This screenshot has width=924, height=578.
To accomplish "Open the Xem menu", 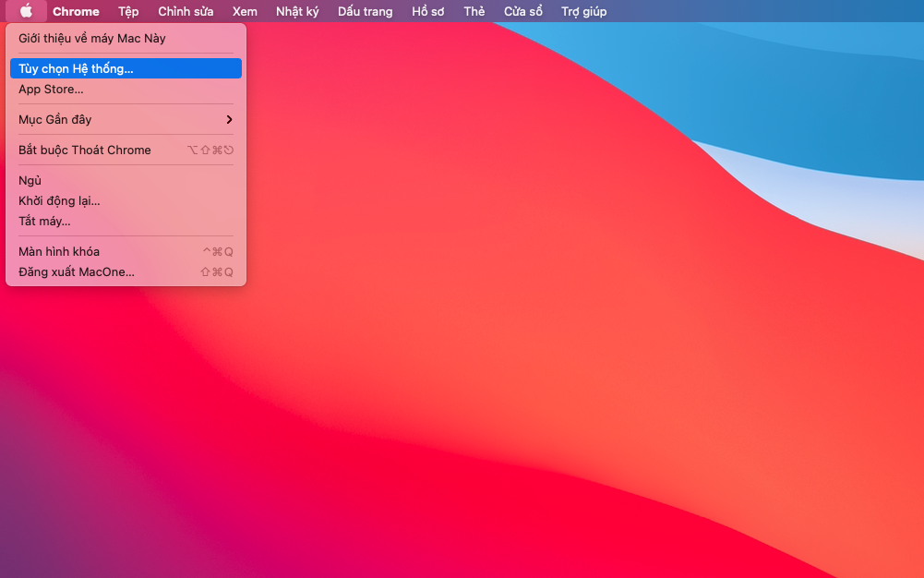I will coord(245,11).
